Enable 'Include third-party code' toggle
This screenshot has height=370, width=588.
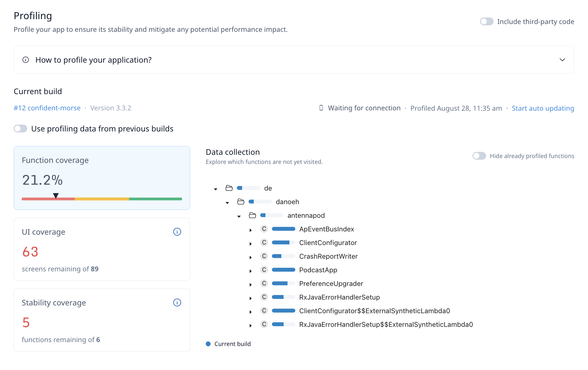pos(486,22)
